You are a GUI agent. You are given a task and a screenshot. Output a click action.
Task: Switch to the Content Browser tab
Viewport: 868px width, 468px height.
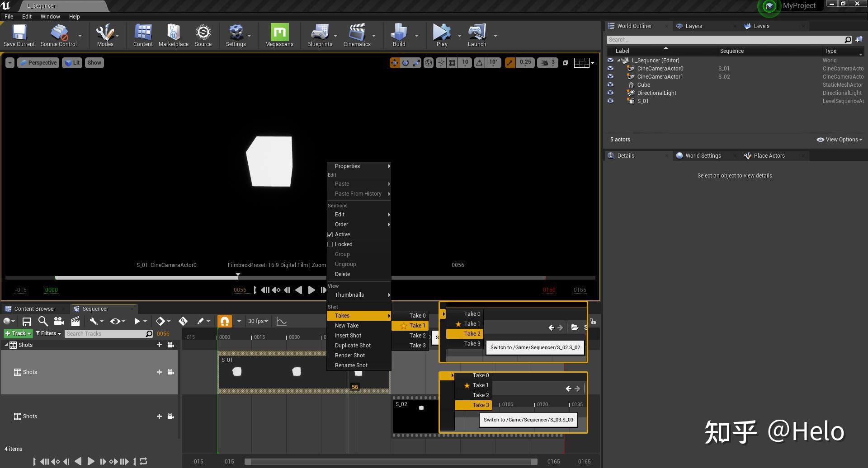pyautogui.click(x=34, y=309)
